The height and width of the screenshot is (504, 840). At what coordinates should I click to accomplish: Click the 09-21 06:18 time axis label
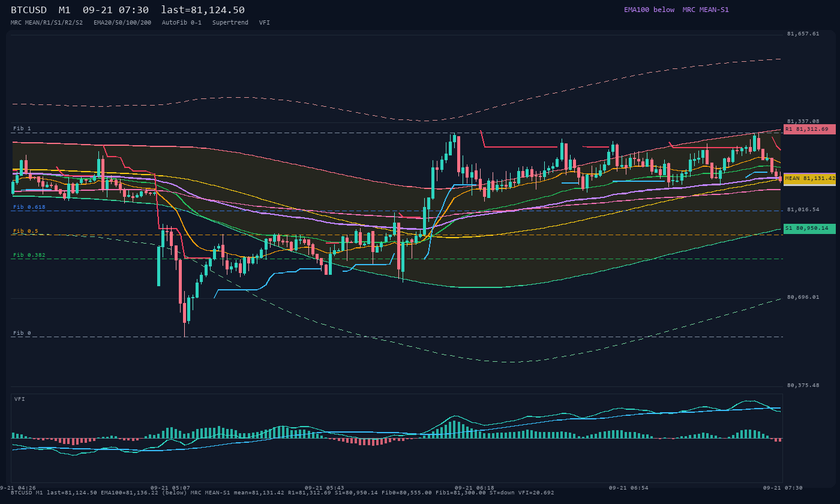click(x=475, y=488)
